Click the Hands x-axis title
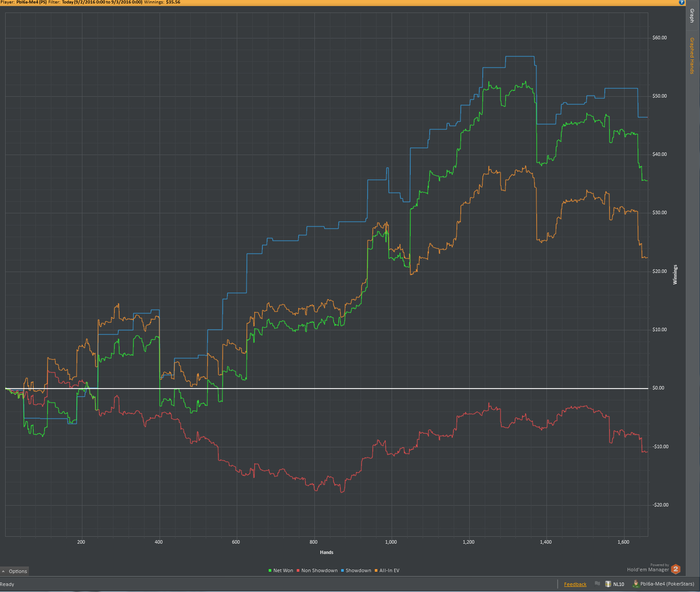Screen dimensions: 700x592 coord(326,553)
